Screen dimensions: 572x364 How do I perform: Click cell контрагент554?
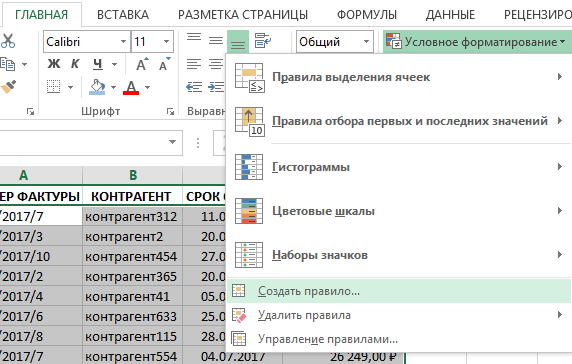click(133, 356)
